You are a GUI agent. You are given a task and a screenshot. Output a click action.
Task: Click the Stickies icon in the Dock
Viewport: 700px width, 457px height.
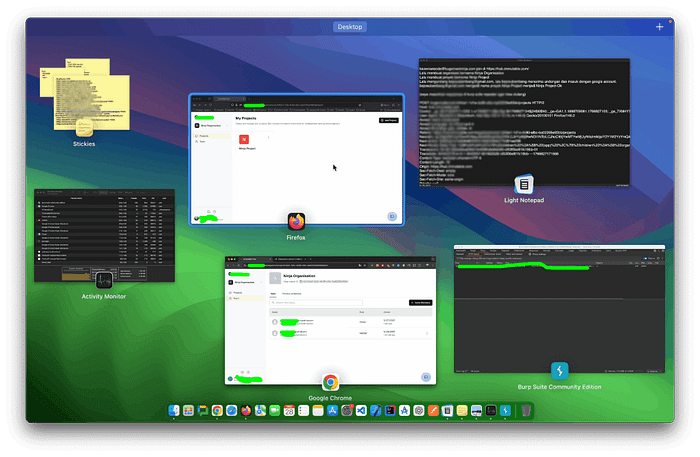click(x=462, y=411)
